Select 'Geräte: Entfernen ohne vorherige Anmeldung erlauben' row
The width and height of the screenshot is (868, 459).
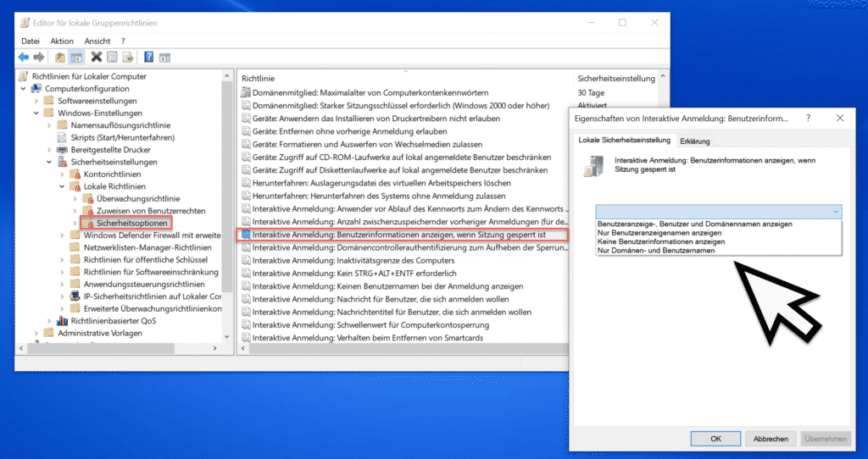tap(349, 131)
